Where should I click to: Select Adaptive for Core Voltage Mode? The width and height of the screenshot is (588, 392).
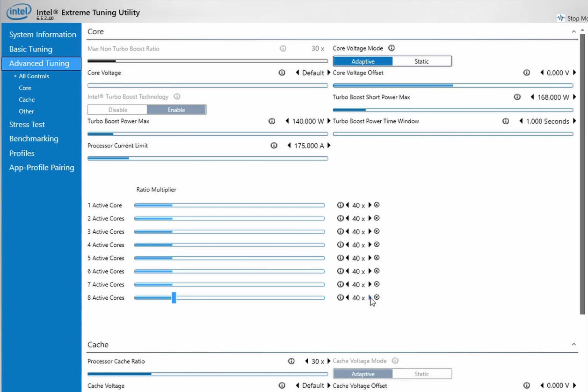click(x=363, y=61)
